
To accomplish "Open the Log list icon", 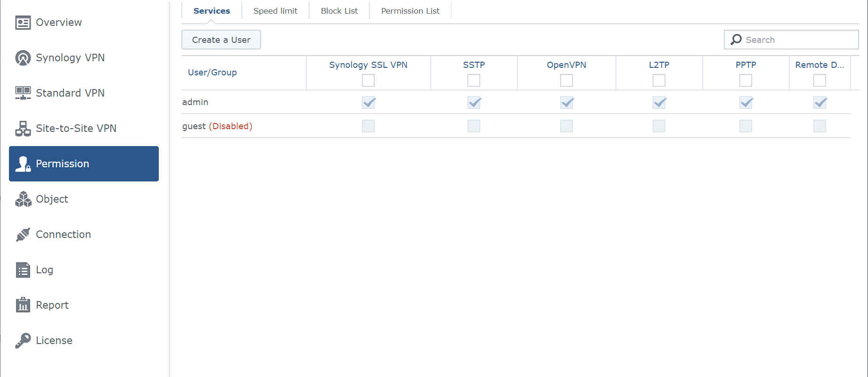I will pos(23,270).
